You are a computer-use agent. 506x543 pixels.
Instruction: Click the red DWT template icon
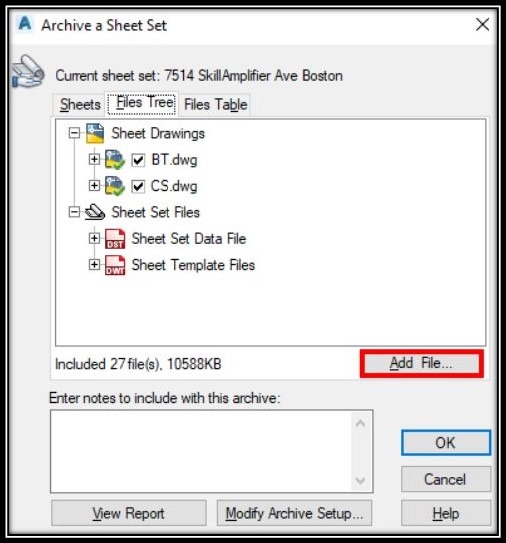point(115,265)
